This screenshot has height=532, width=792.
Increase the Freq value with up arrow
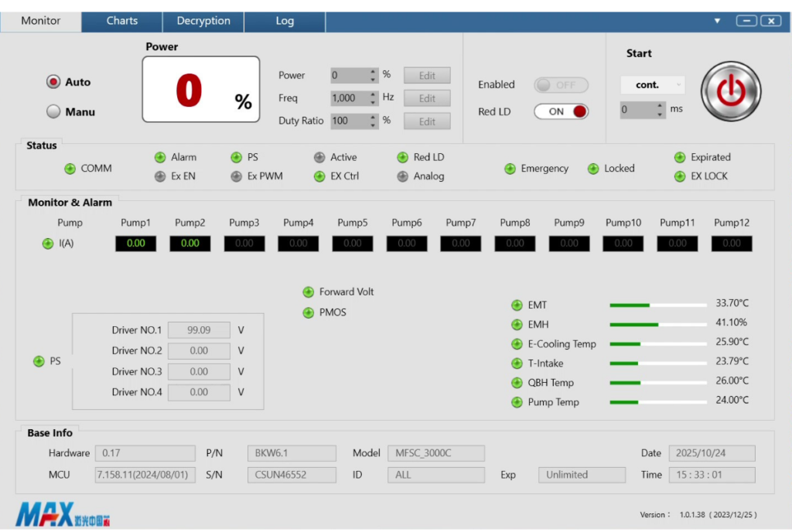pos(373,94)
